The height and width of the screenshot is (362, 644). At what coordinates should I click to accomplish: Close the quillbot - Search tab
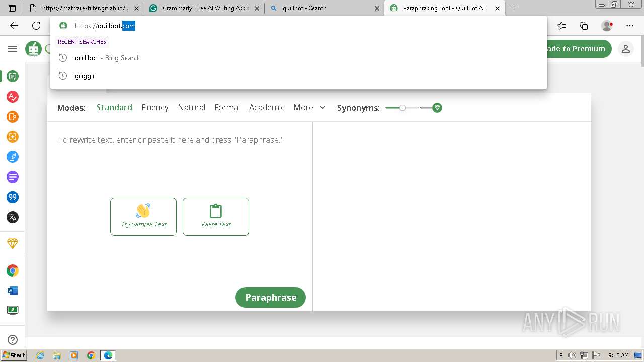point(377,8)
